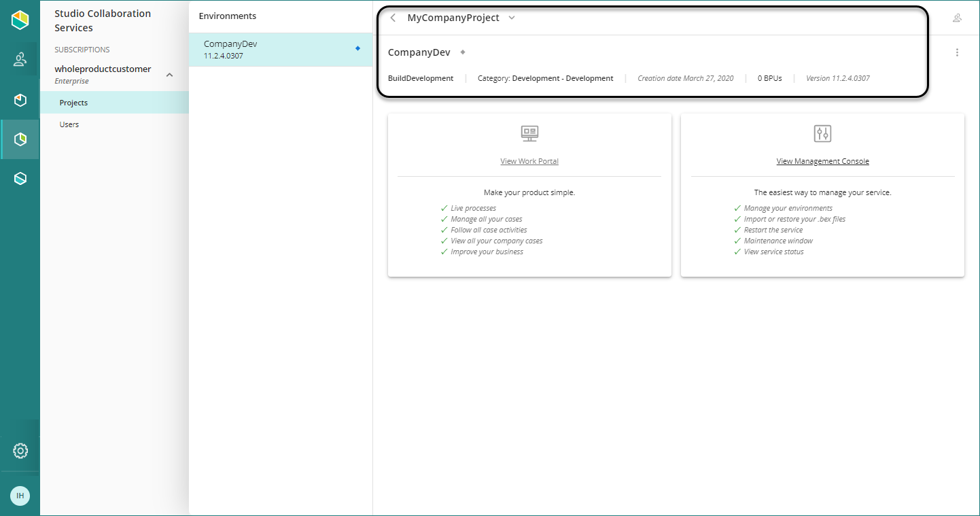This screenshot has width=980, height=516.
Task: Click the 0 BPUs value
Action: pyautogui.click(x=770, y=78)
